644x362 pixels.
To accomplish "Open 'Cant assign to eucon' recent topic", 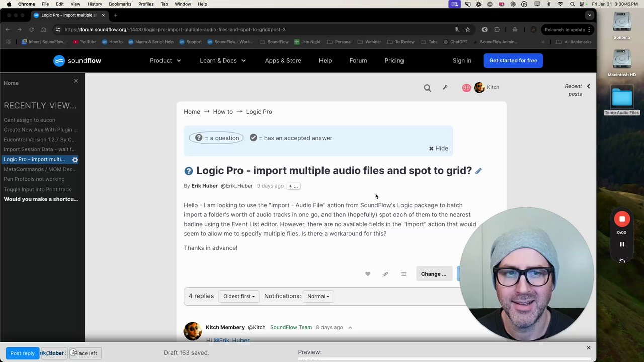I will (29, 120).
